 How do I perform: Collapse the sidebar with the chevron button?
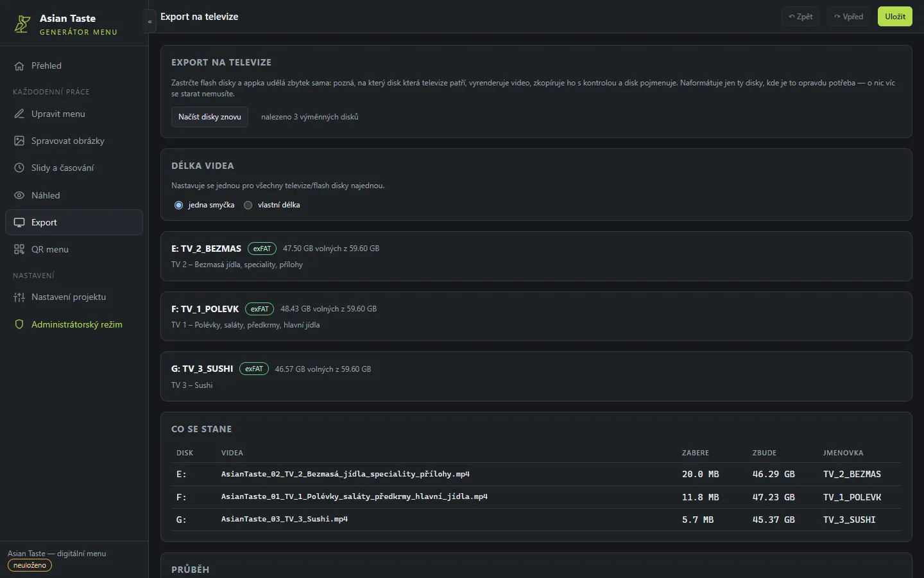150,22
